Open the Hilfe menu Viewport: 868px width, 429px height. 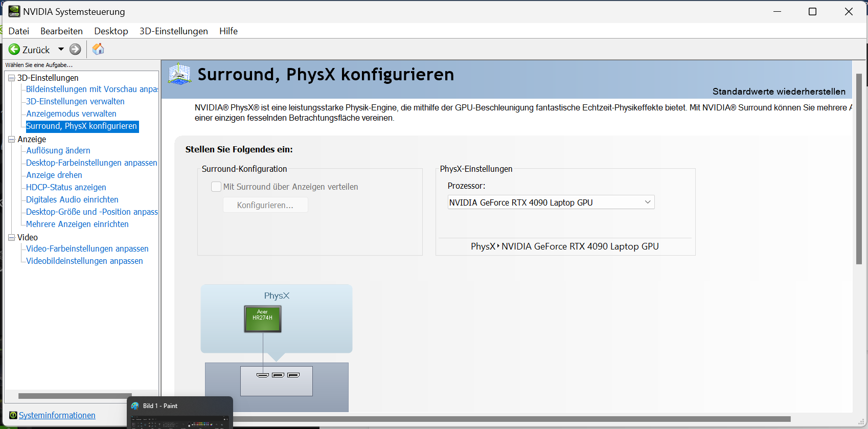(x=229, y=31)
